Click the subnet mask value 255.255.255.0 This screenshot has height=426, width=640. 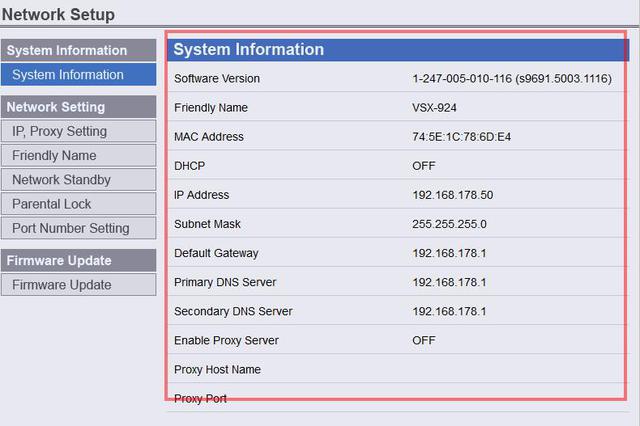tap(449, 224)
